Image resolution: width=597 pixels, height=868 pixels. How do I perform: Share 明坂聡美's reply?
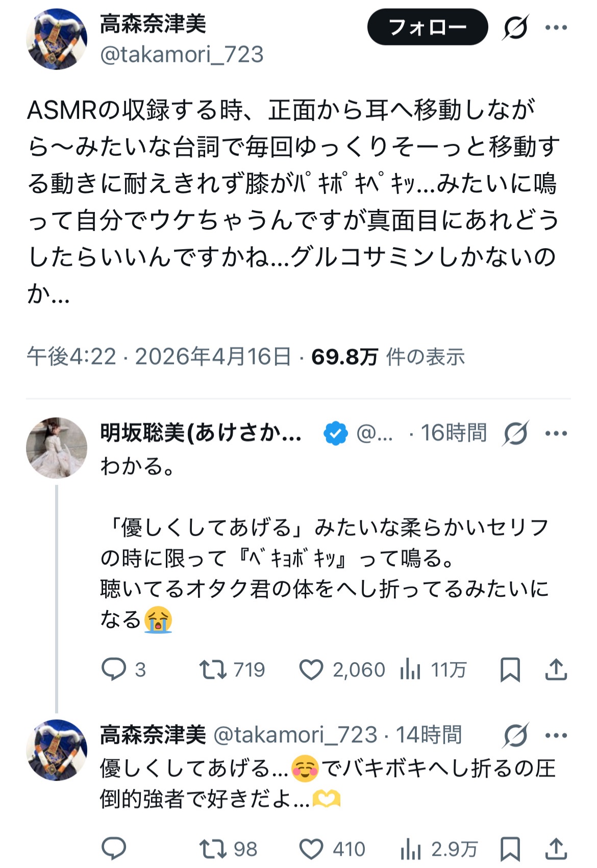(556, 669)
